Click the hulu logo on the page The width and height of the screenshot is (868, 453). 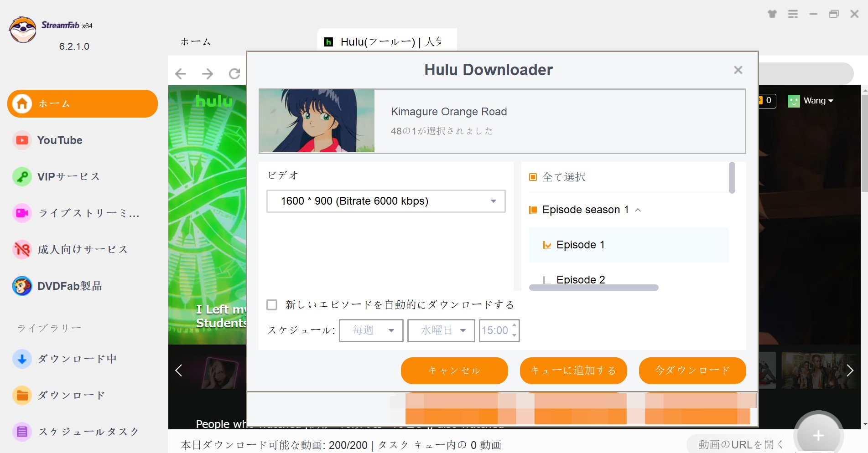coord(214,101)
